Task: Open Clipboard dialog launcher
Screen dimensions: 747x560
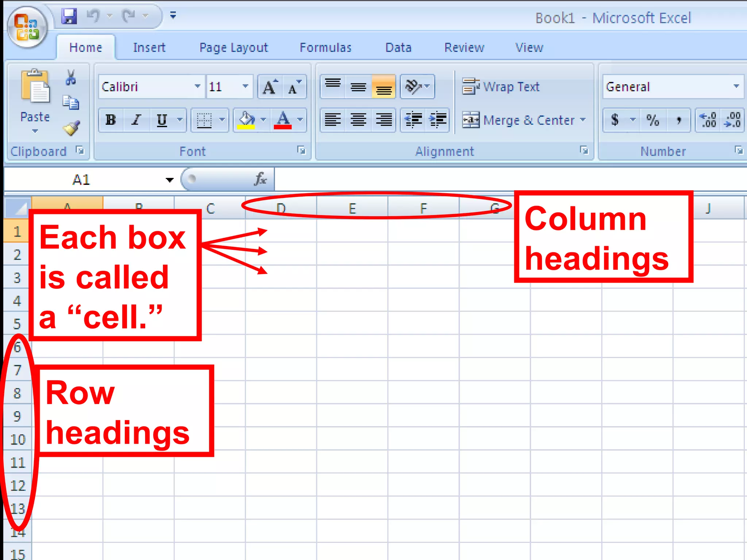Action: tap(80, 150)
